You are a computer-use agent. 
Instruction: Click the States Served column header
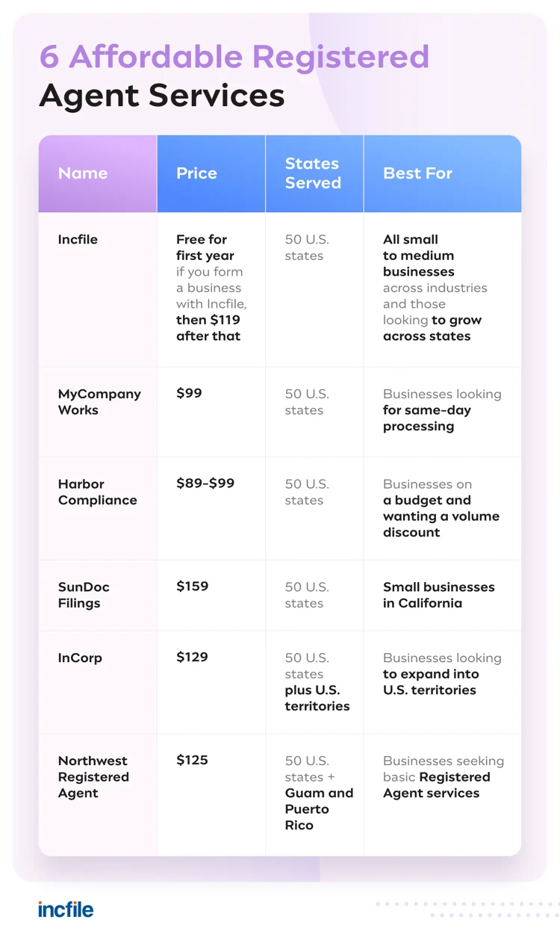(313, 173)
